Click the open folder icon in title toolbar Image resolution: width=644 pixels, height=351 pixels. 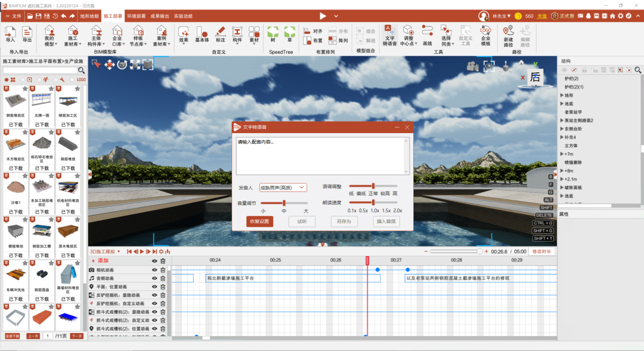(x=30, y=16)
